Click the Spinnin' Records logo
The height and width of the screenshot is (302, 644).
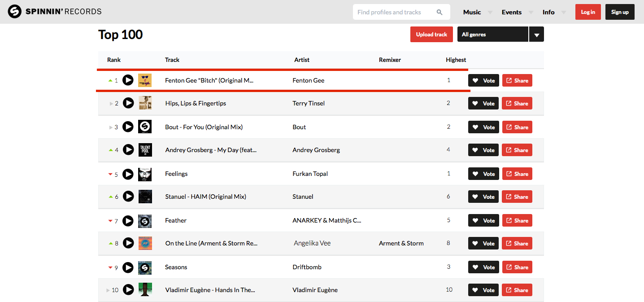[55, 12]
